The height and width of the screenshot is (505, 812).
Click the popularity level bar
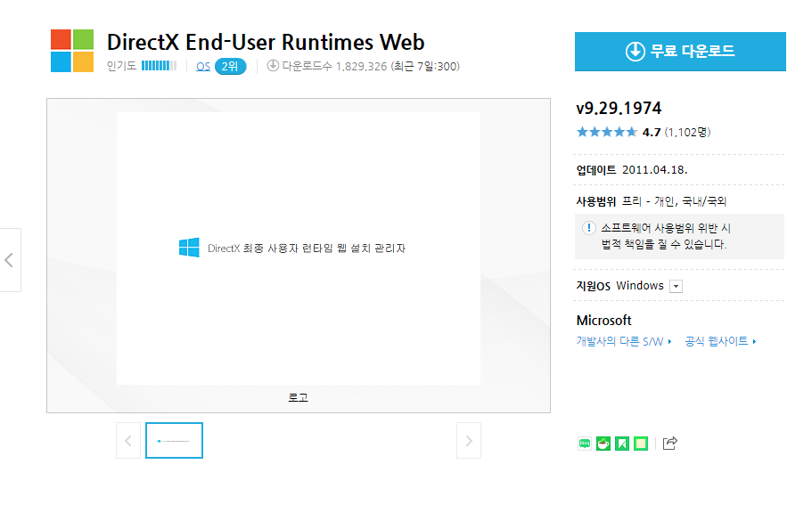159,66
